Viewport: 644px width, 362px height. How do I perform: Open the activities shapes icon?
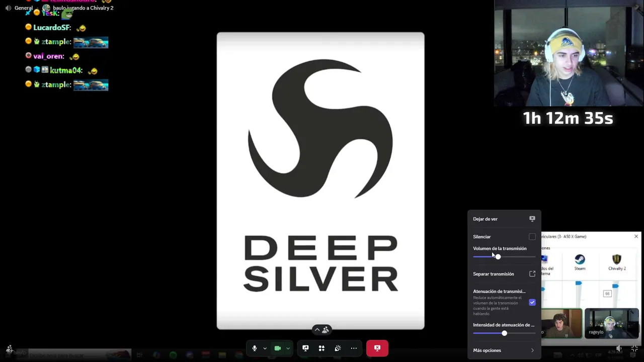[321, 348]
